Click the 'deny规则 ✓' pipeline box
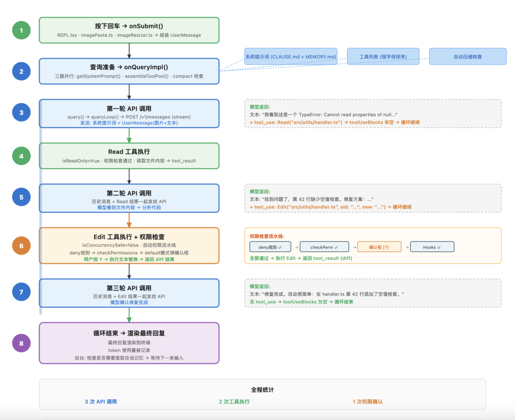The height and width of the screenshot is (420, 515). 270,247
